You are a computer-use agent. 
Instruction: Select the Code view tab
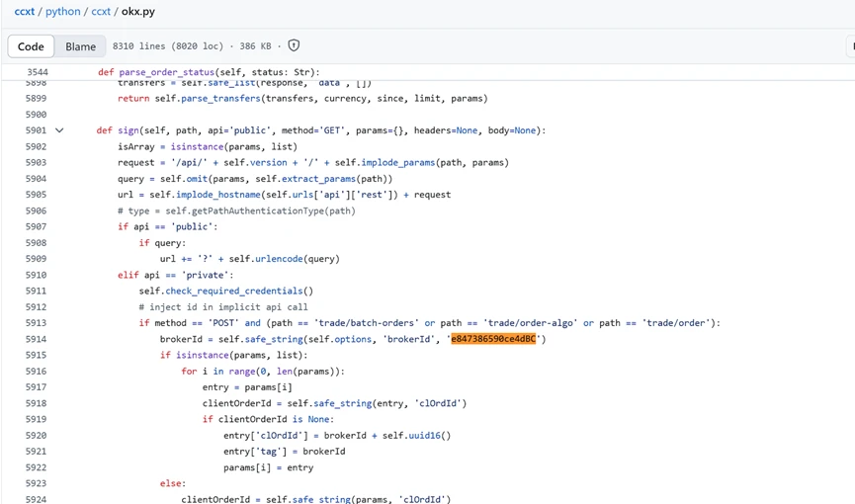tap(31, 46)
